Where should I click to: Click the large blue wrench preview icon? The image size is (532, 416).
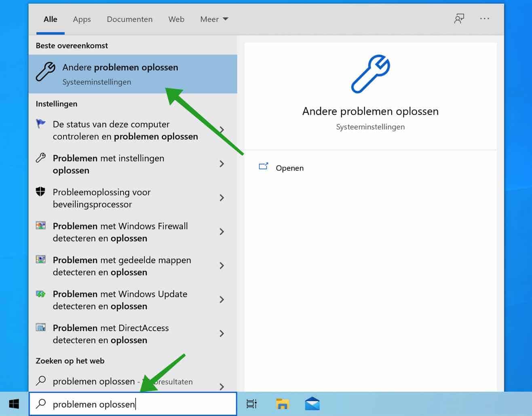tap(370, 74)
